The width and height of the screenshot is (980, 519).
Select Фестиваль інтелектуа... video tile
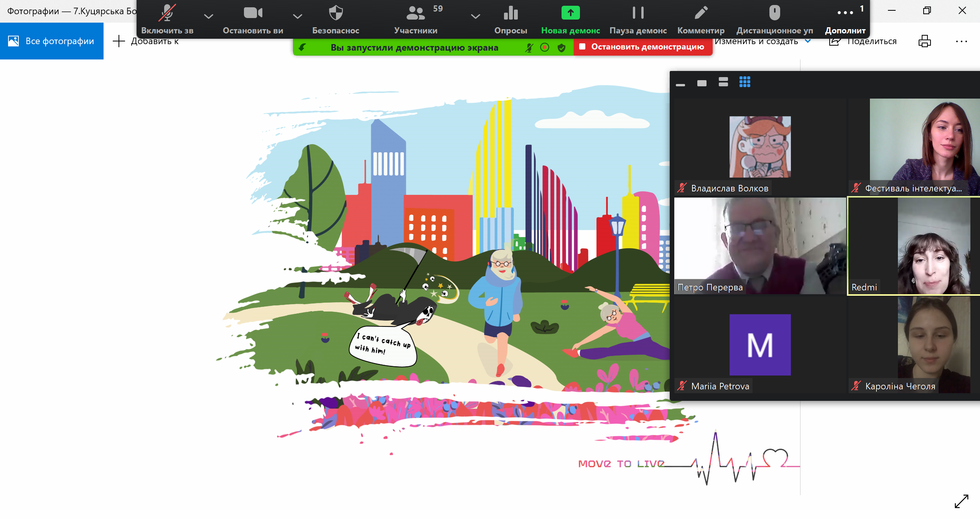click(914, 147)
